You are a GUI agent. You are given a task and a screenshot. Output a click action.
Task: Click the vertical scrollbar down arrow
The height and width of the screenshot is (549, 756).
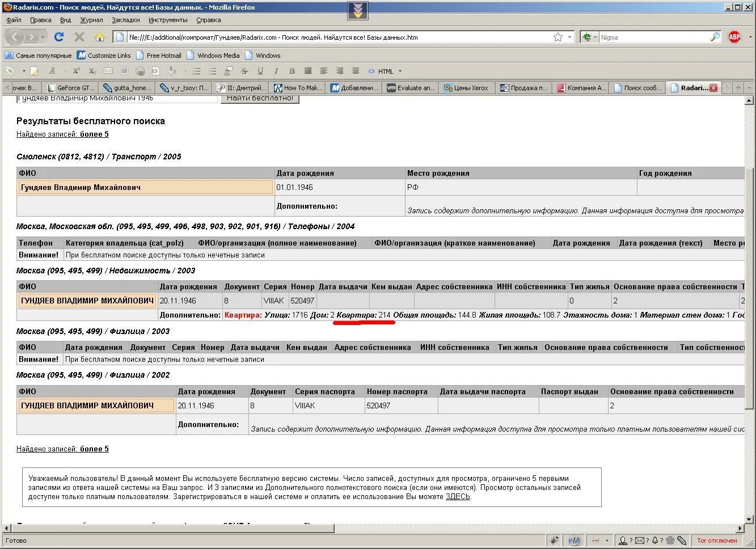click(x=750, y=519)
